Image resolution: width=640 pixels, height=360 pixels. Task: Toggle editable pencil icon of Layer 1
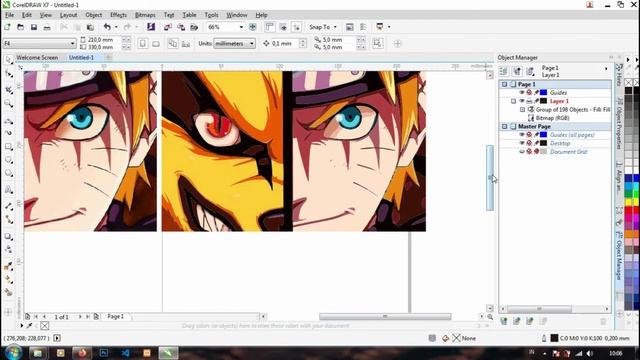(536, 101)
